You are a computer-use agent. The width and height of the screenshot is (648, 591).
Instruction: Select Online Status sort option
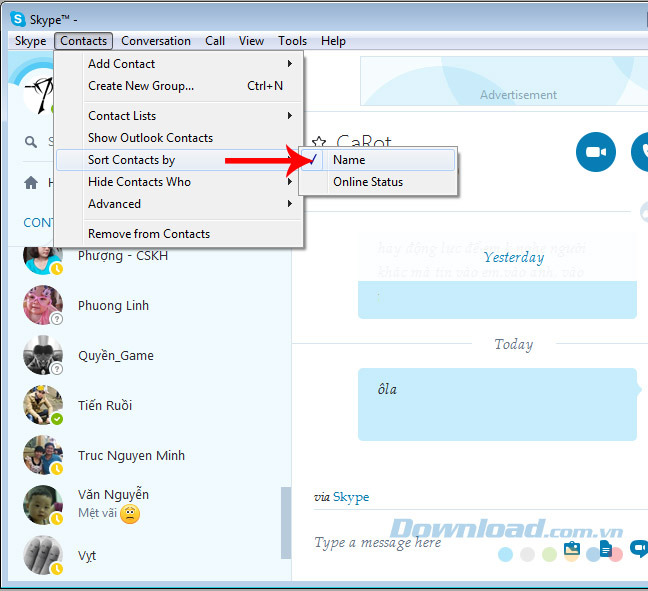[x=378, y=182]
